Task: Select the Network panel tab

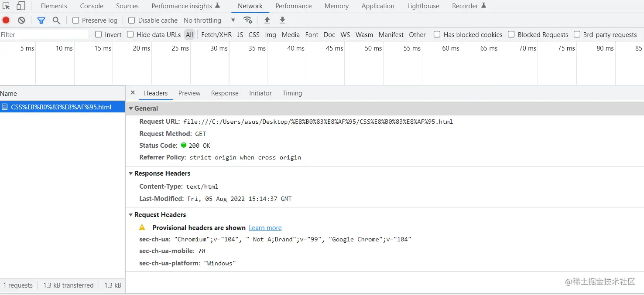Action: tap(250, 6)
